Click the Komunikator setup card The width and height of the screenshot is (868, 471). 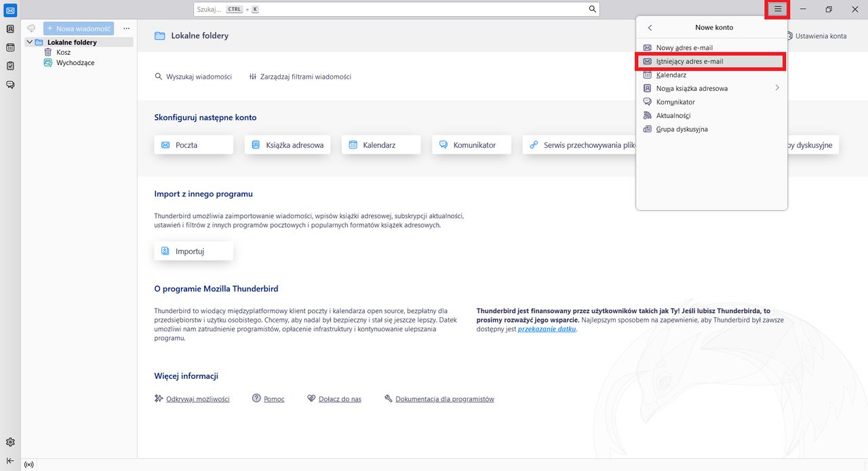(x=471, y=145)
